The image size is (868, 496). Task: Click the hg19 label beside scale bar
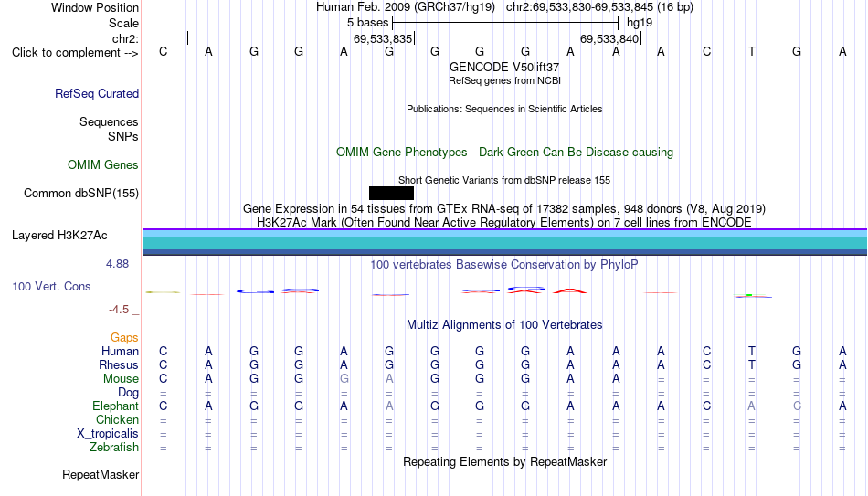[x=640, y=23]
